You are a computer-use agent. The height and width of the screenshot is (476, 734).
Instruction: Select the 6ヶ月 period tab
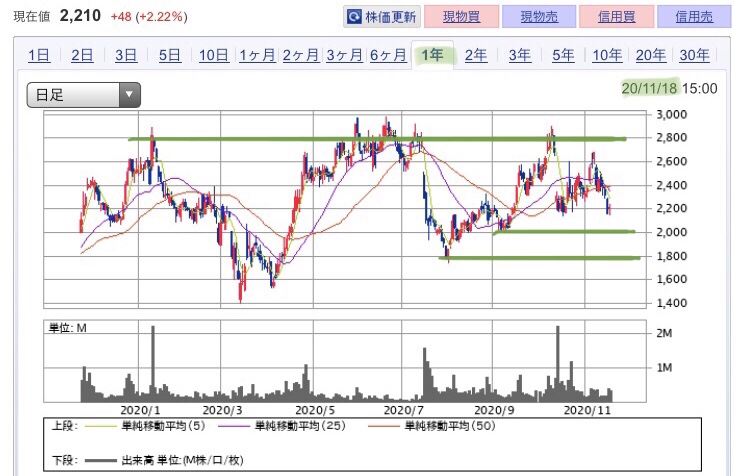click(x=388, y=55)
